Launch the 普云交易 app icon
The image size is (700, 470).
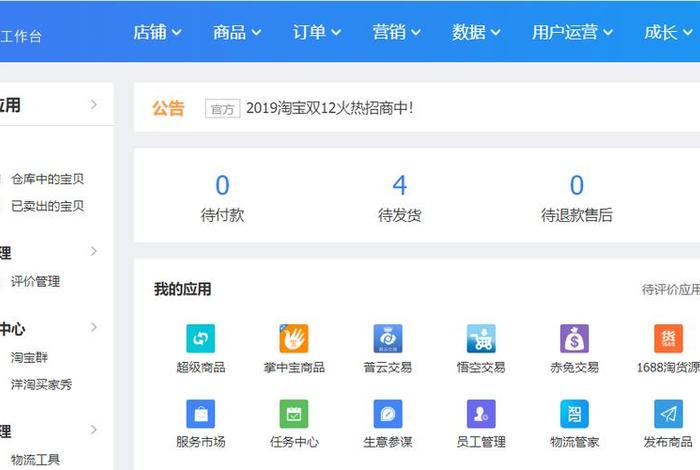[388, 338]
